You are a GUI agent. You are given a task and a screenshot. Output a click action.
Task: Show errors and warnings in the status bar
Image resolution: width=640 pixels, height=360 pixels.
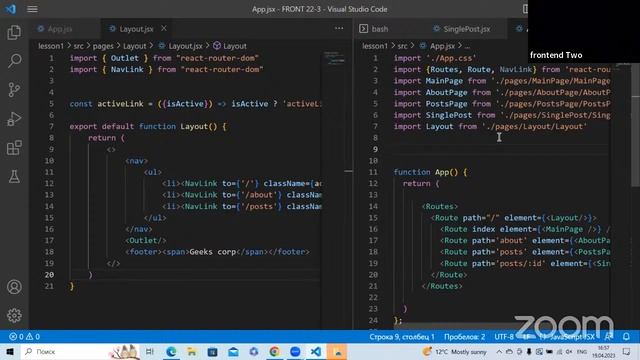(x=24, y=337)
